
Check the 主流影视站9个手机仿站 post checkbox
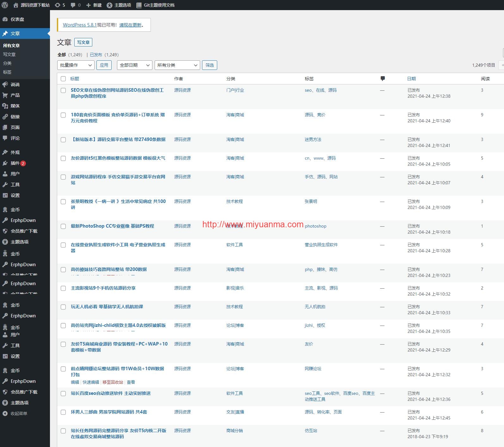(x=63, y=288)
